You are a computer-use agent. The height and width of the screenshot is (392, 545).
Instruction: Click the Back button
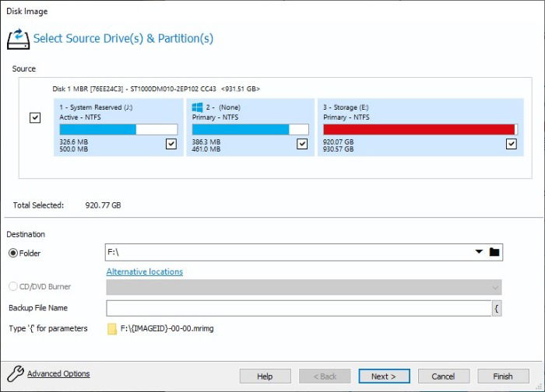325,376
